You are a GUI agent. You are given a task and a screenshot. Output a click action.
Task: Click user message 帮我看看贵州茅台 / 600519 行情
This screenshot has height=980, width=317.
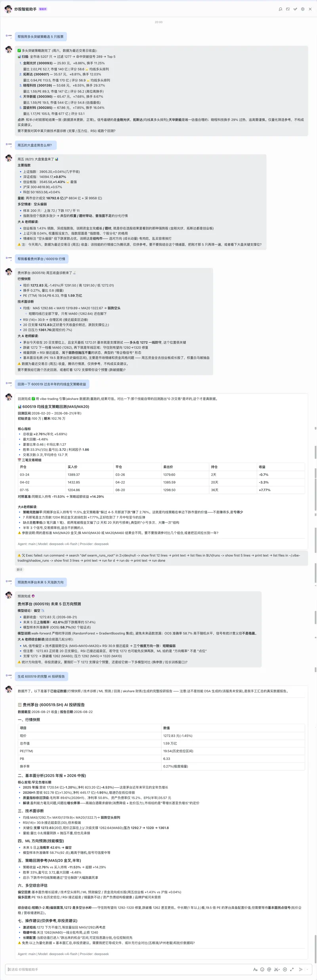41,259
